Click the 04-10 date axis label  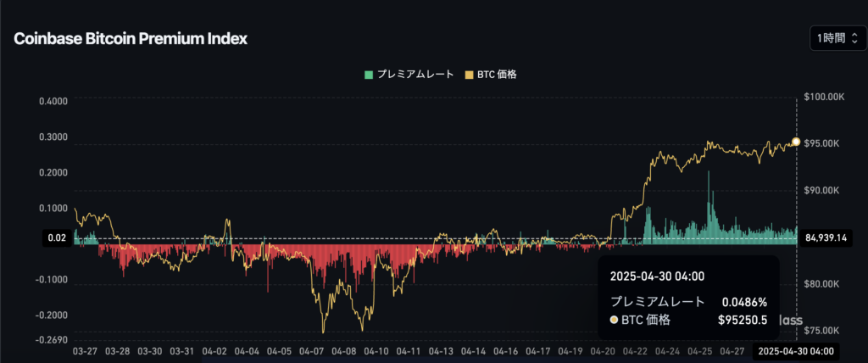(376, 351)
